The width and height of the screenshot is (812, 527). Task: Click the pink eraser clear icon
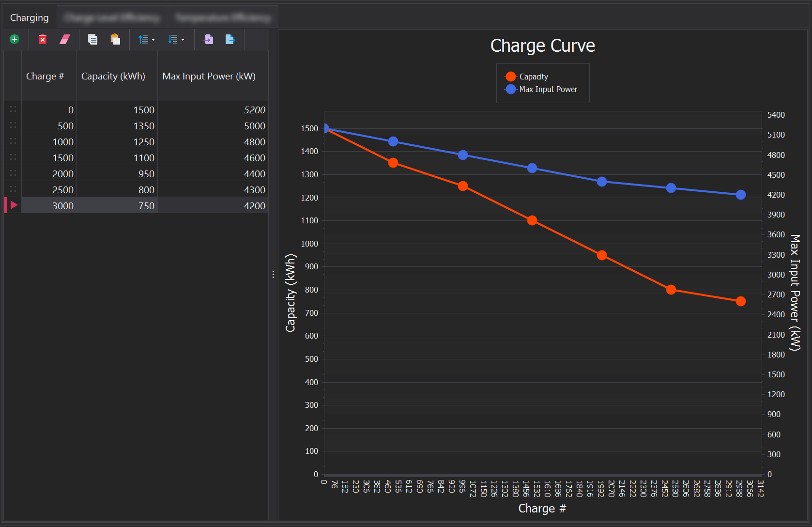pyautogui.click(x=65, y=39)
